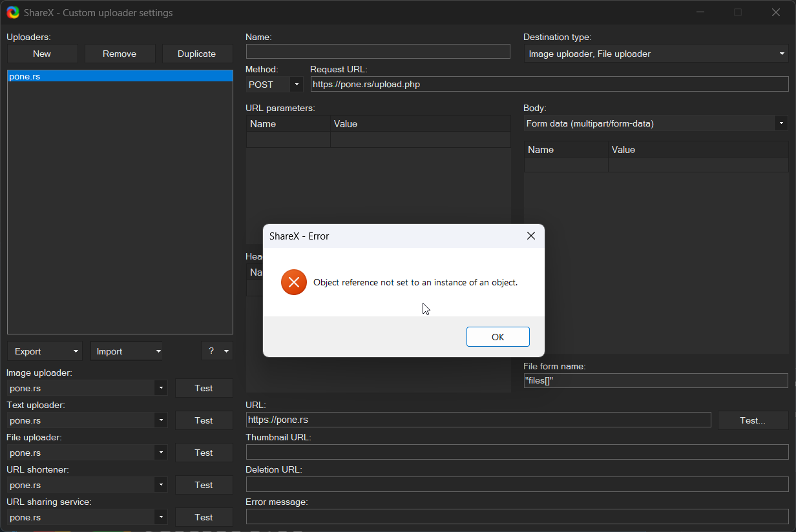
Task: Click the Test... button beside URL field
Action: point(753,420)
